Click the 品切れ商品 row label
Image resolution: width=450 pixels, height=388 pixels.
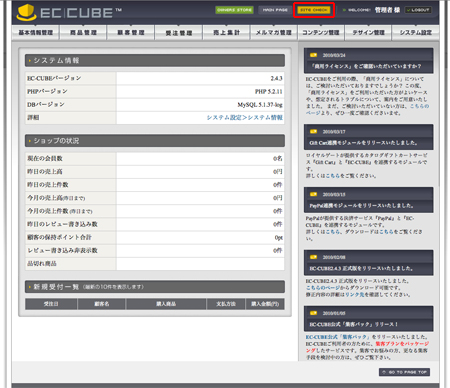(42, 264)
